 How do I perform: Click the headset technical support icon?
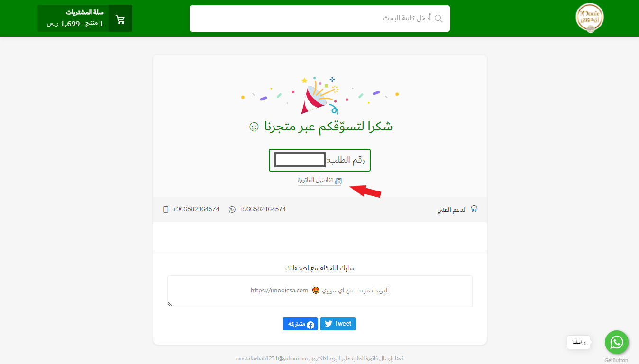click(474, 209)
